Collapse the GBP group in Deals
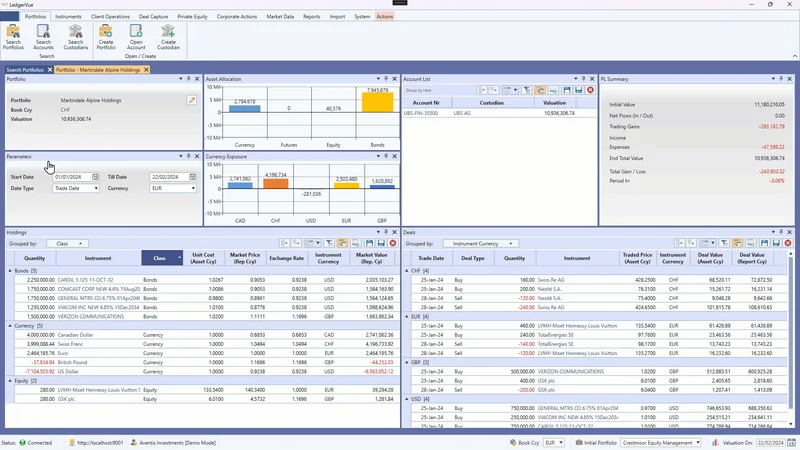The width and height of the screenshot is (800, 450). pos(407,362)
